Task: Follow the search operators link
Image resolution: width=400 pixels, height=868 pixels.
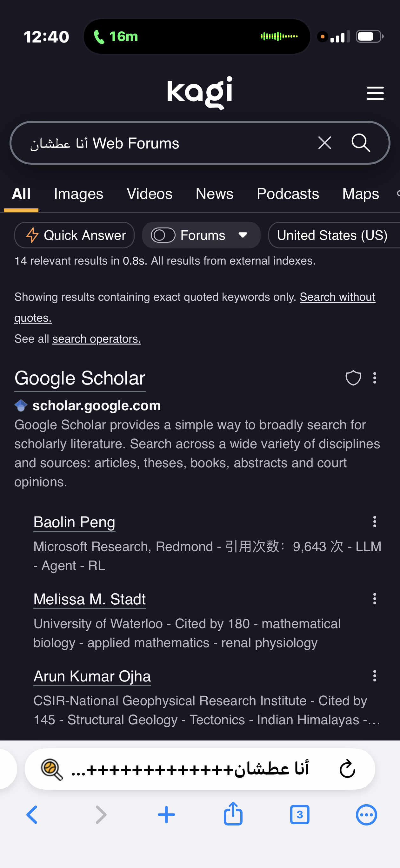Action: tap(97, 339)
